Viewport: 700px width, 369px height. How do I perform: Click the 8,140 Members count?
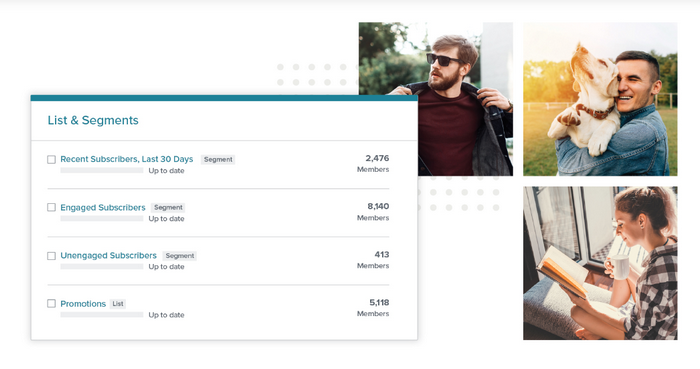pos(373,211)
